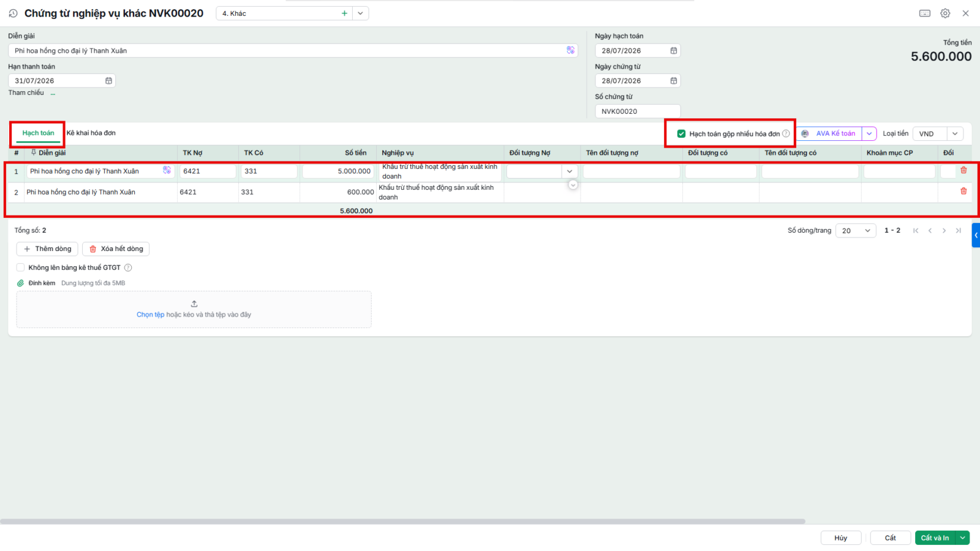Click the Tên đối tượng nợ field in row 1
The image size is (980, 551).
[x=631, y=171]
